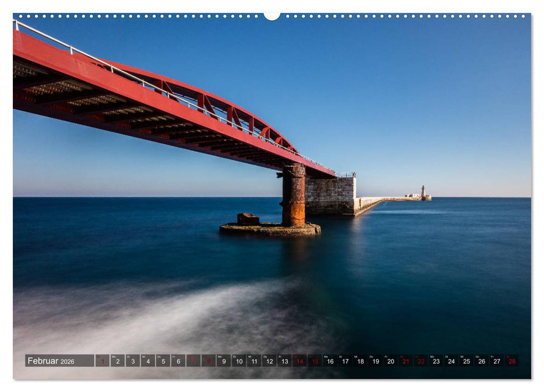Click the Fr weekday label above date 6
Image resolution: width=544 pixels, height=392 pixels.
pyautogui.click(x=175, y=356)
